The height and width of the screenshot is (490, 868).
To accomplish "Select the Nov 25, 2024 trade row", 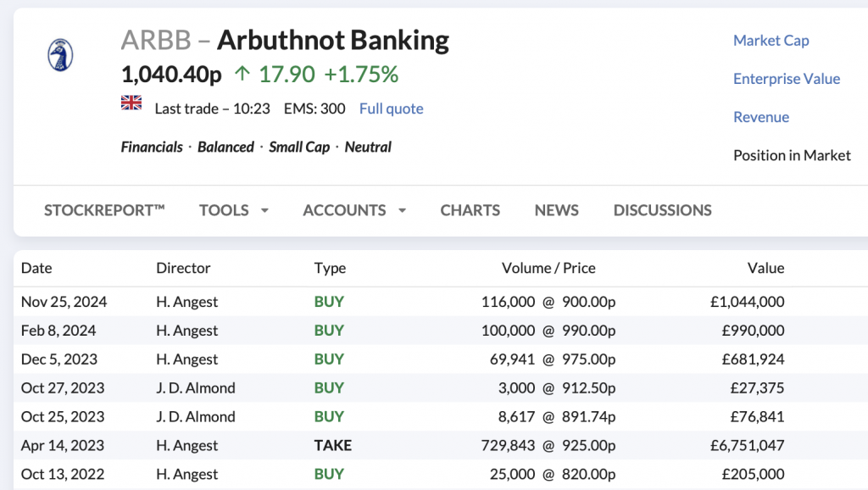I will coord(64,301).
